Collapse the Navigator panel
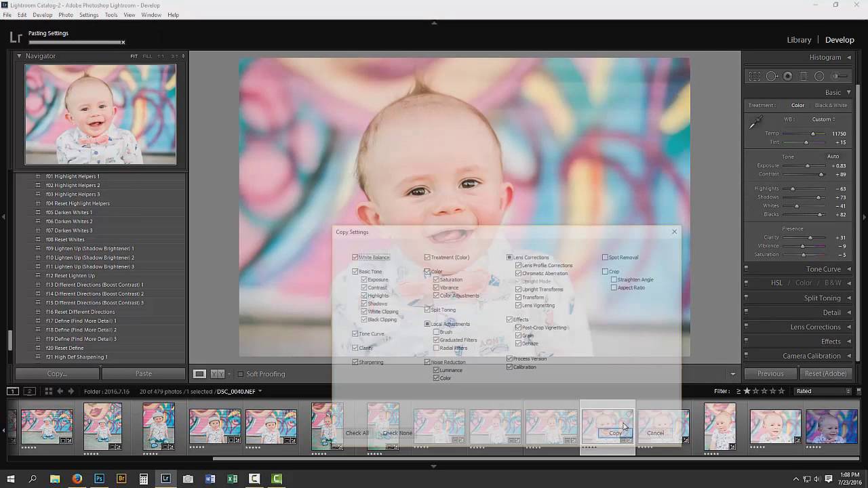This screenshot has height=488, width=868. pos(19,56)
